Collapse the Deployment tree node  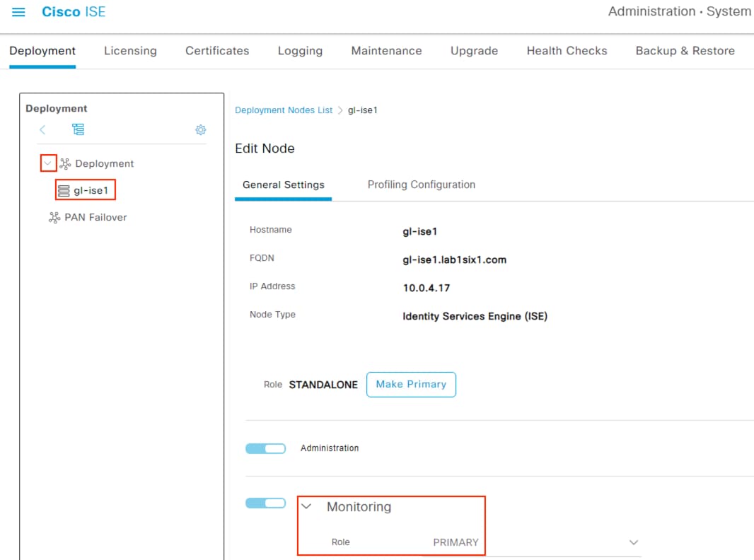(x=47, y=163)
